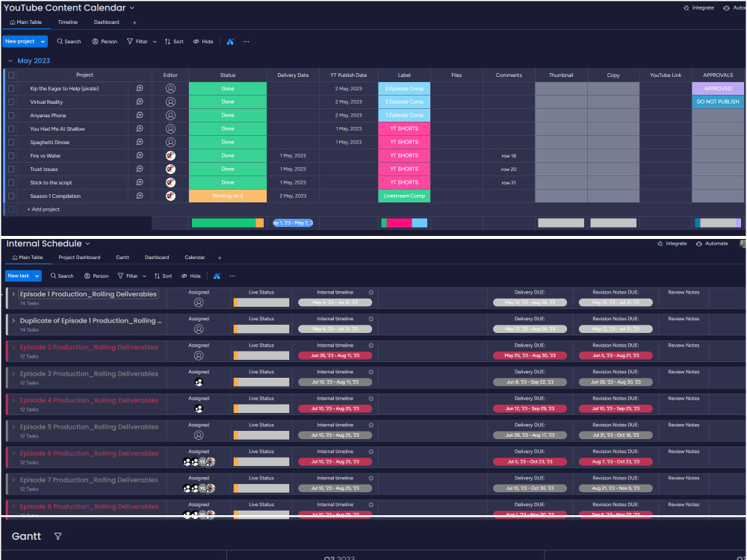Open three-dot menu in Internal Schedule toolbar
This screenshot has height=560, width=747.
click(x=232, y=276)
